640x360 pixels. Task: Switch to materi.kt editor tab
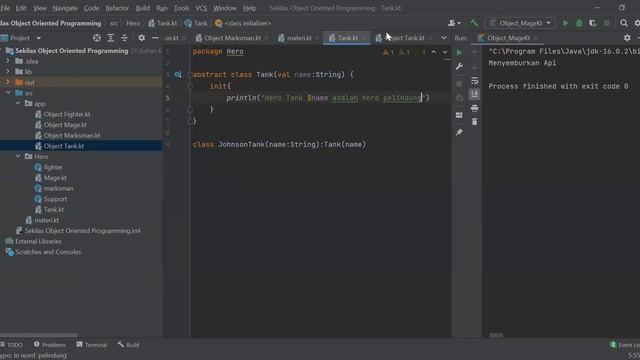[x=299, y=38]
